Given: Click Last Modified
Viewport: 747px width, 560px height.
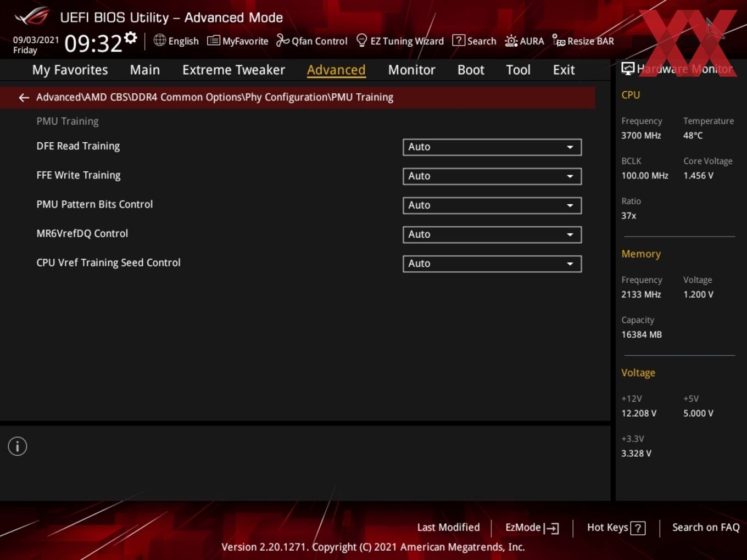Looking at the screenshot, I should (x=448, y=528).
